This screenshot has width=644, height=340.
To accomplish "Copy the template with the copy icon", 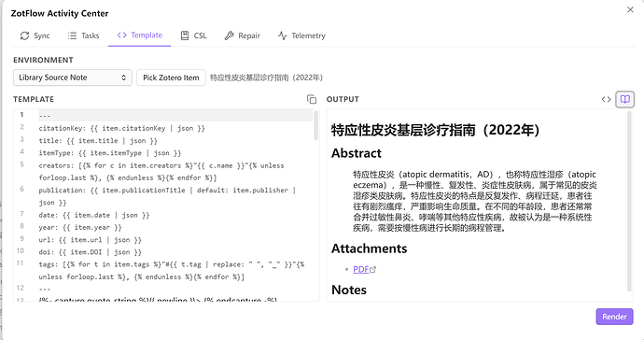I will click(x=312, y=99).
